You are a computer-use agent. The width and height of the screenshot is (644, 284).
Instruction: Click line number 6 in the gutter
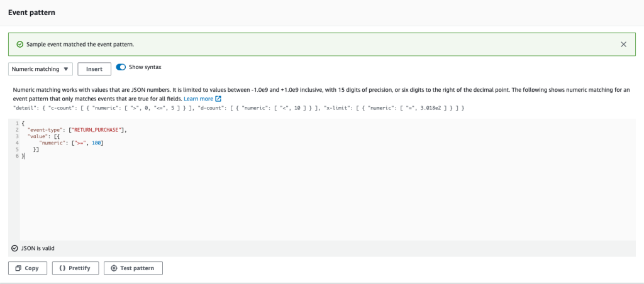[x=17, y=156]
